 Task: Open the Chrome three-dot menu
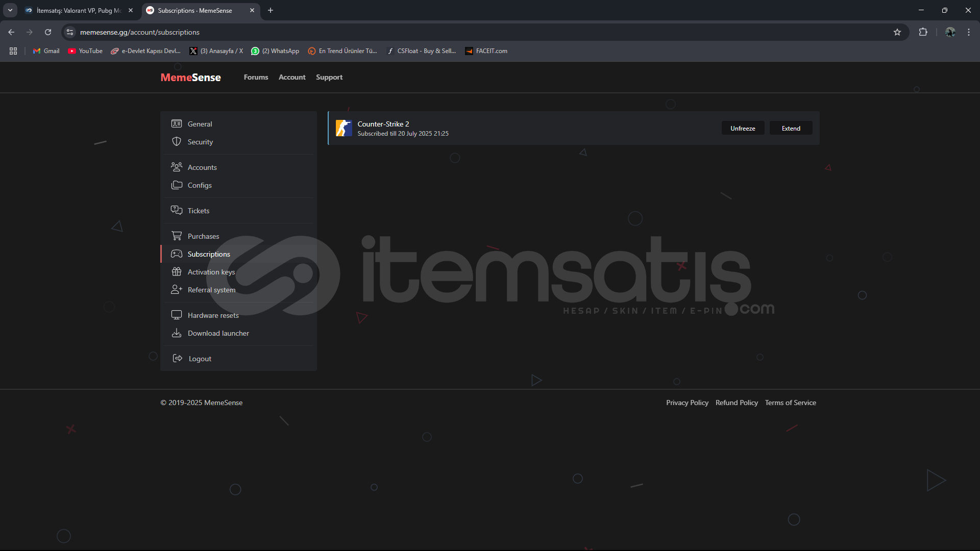pyautogui.click(x=969, y=32)
